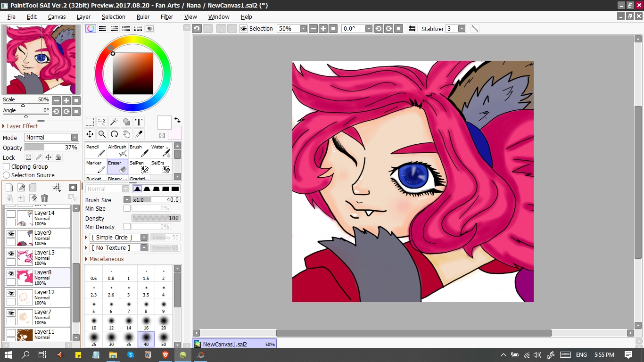Open the Stabilizer value dropdown
Image resolution: width=644 pixels, height=362 pixels.
[x=462, y=28]
